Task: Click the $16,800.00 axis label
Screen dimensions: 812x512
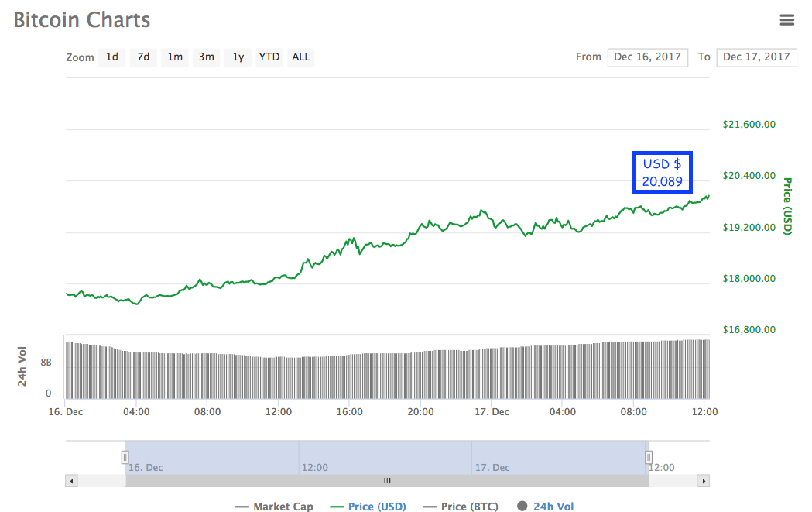Action: [x=749, y=330]
